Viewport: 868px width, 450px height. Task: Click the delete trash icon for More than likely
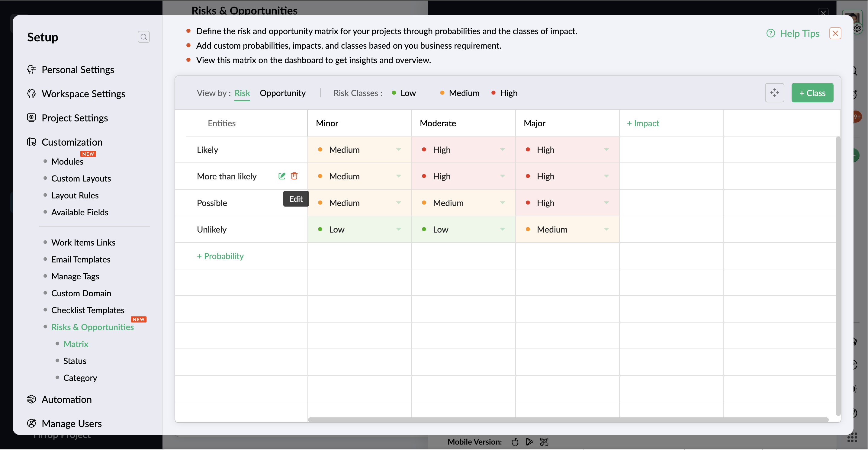coord(294,176)
